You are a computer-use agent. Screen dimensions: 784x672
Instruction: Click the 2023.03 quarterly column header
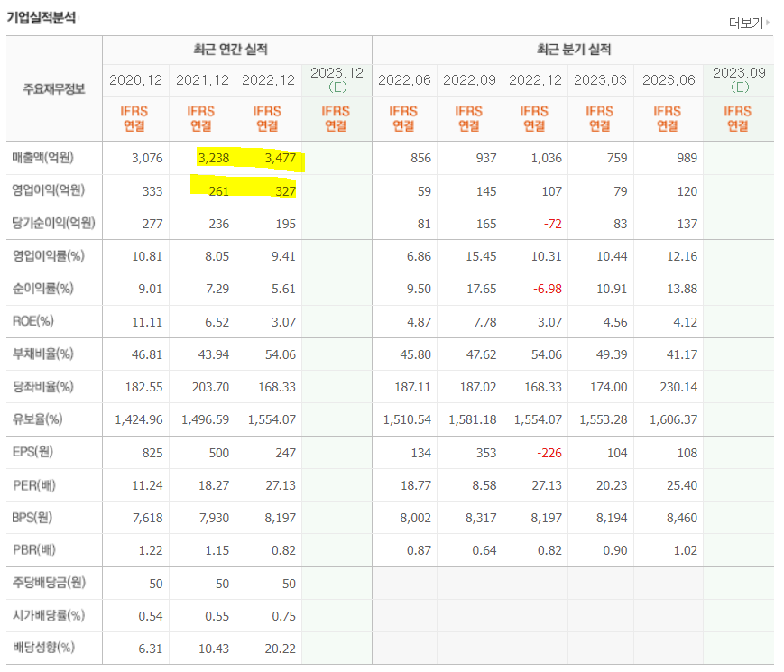tap(600, 80)
